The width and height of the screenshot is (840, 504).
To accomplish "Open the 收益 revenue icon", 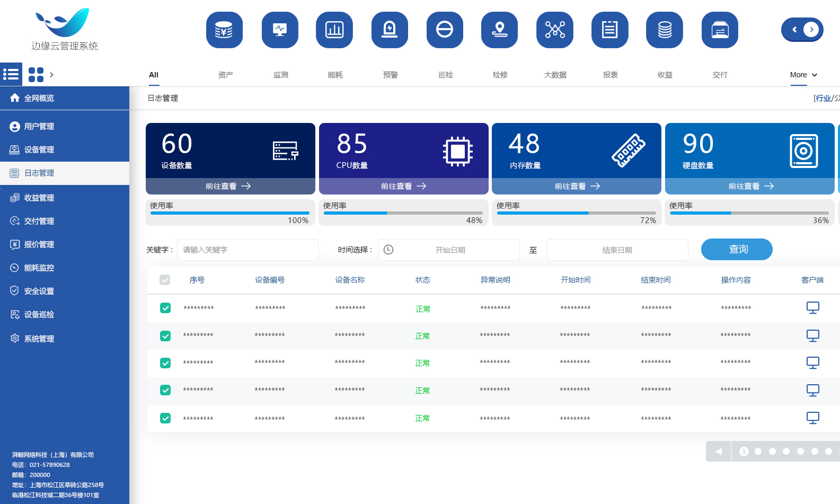I will tap(665, 30).
